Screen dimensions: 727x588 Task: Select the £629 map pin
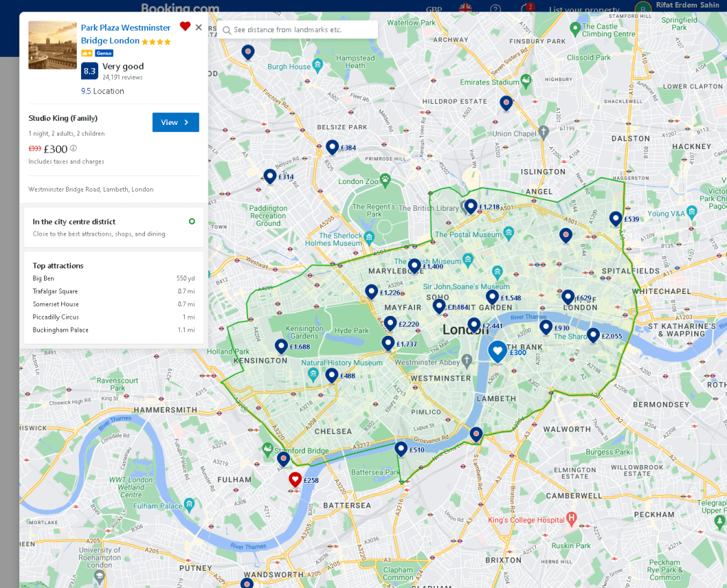568,298
